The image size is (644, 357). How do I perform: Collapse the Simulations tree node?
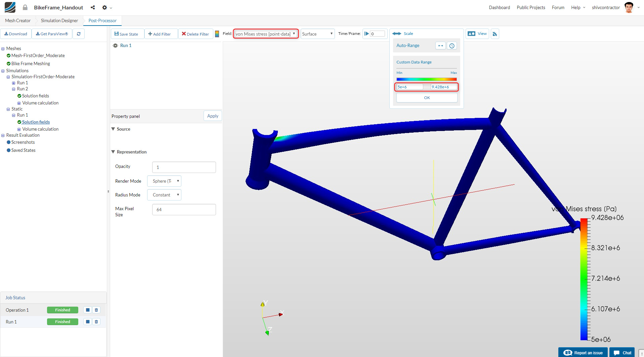3,71
